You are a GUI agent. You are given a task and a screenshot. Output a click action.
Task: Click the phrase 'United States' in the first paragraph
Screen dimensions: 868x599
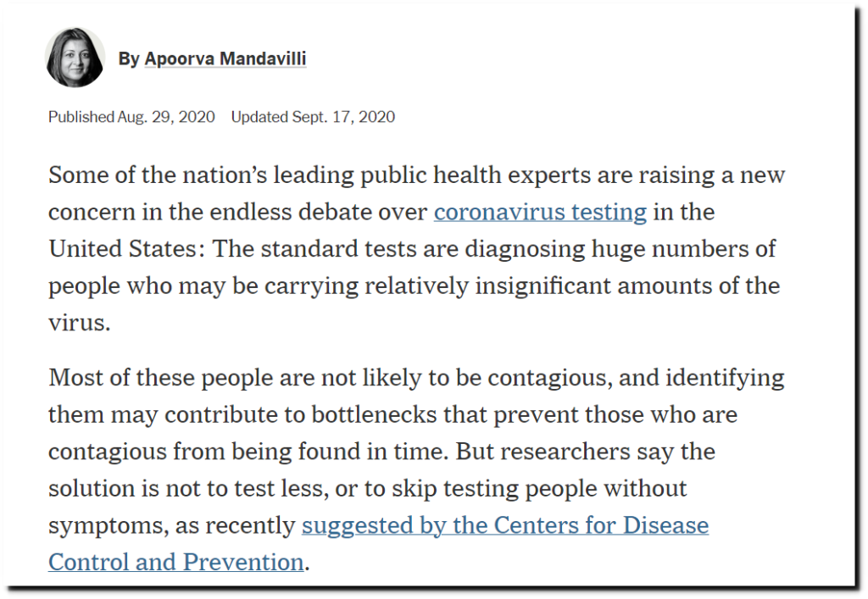tap(122, 249)
